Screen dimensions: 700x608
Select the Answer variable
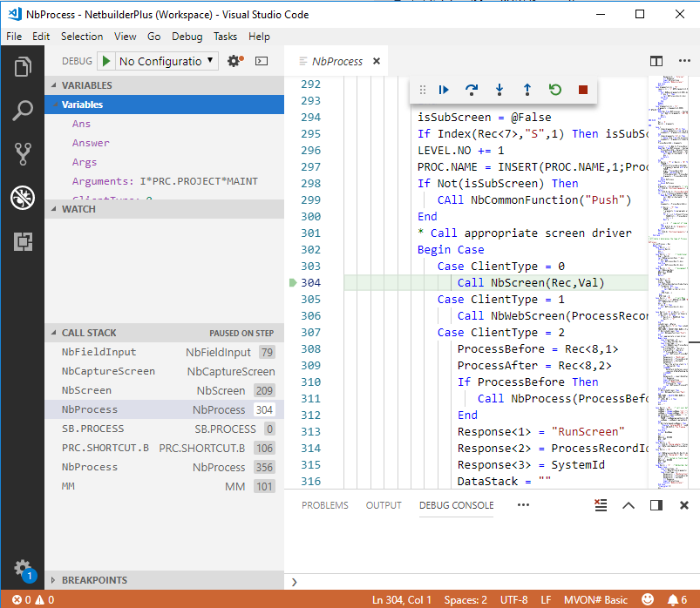164,143
